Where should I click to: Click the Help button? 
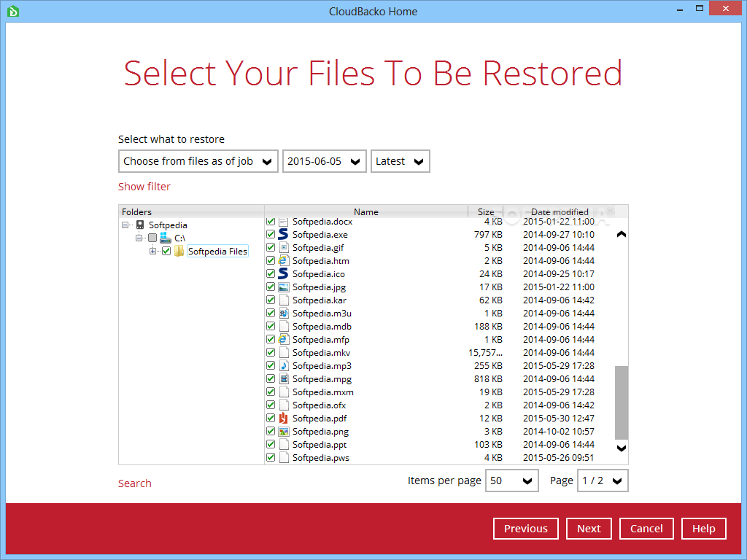pyautogui.click(x=704, y=529)
